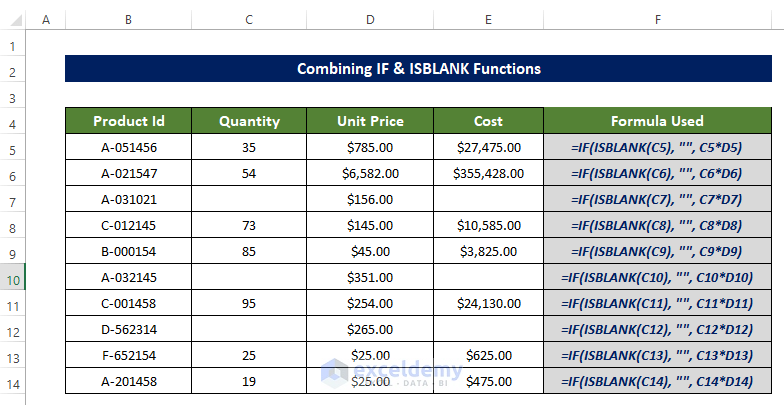
Task: Select the cost cell $625.00
Action: pyautogui.click(x=488, y=355)
